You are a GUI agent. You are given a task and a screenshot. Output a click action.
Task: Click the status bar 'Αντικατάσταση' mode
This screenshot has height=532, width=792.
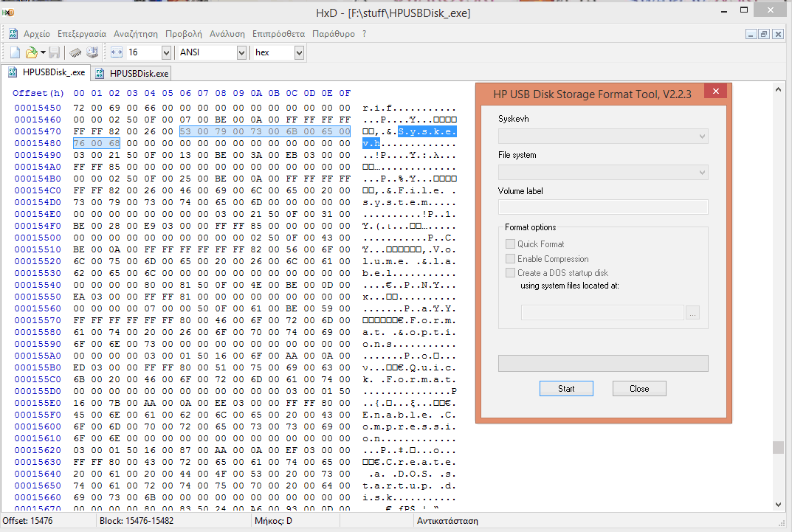[447, 521]
